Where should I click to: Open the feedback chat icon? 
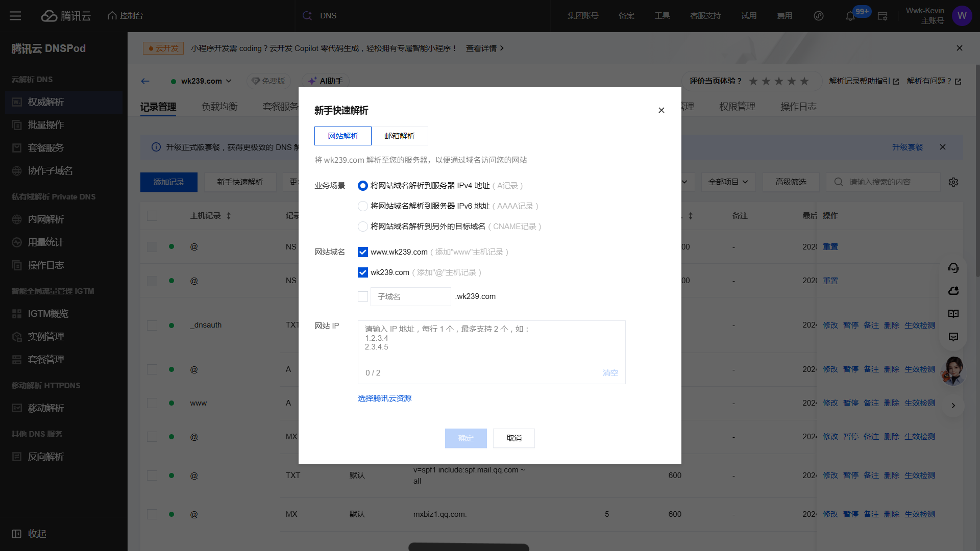click(953, 337)
